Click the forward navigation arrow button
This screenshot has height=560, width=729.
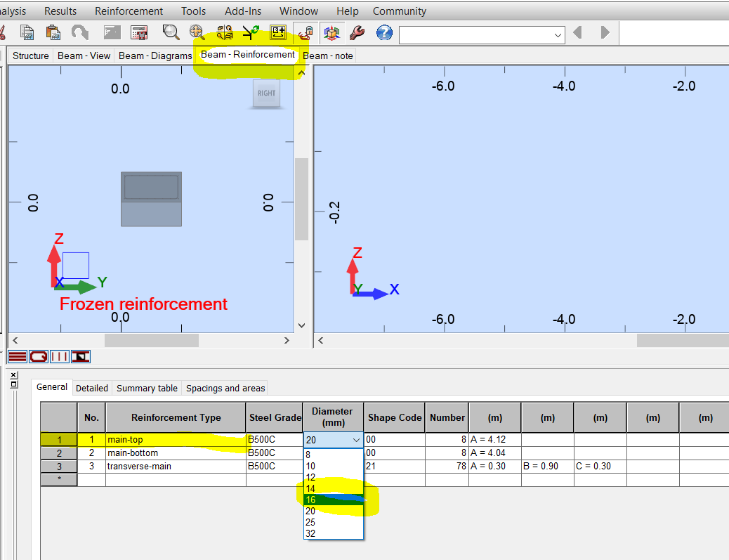(x=605, y=32)
